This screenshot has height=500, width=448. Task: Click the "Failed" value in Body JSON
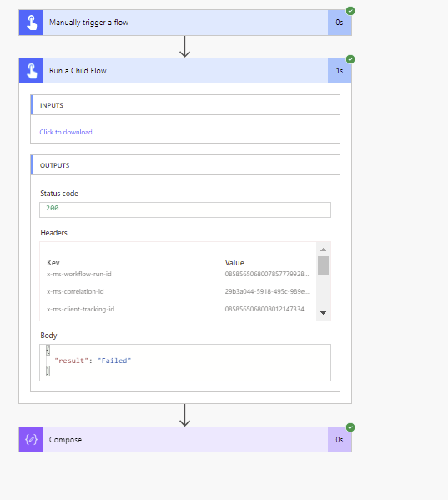(114, 361)
